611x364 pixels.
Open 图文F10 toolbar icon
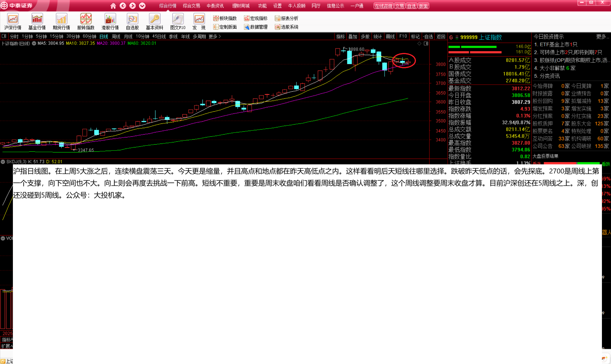[178, 21]
